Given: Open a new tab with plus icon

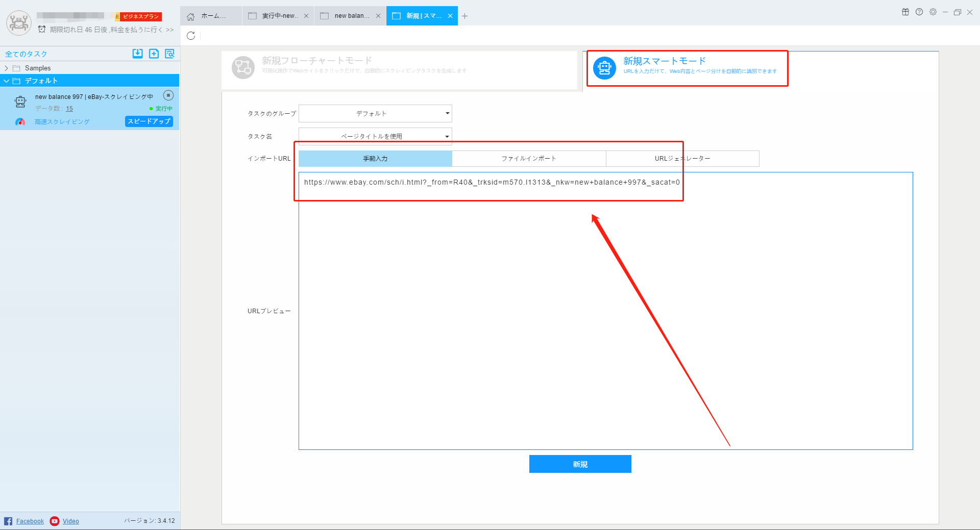Looking at the screenshot, I should click(464, 16).
